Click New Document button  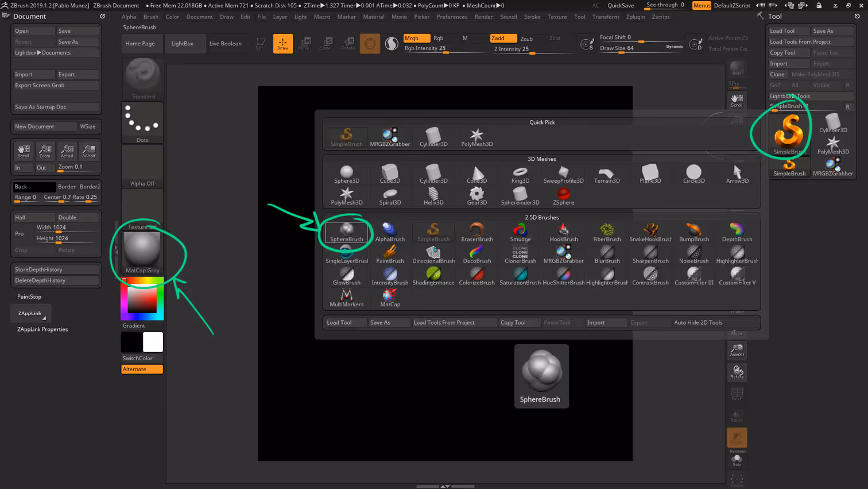44,126
